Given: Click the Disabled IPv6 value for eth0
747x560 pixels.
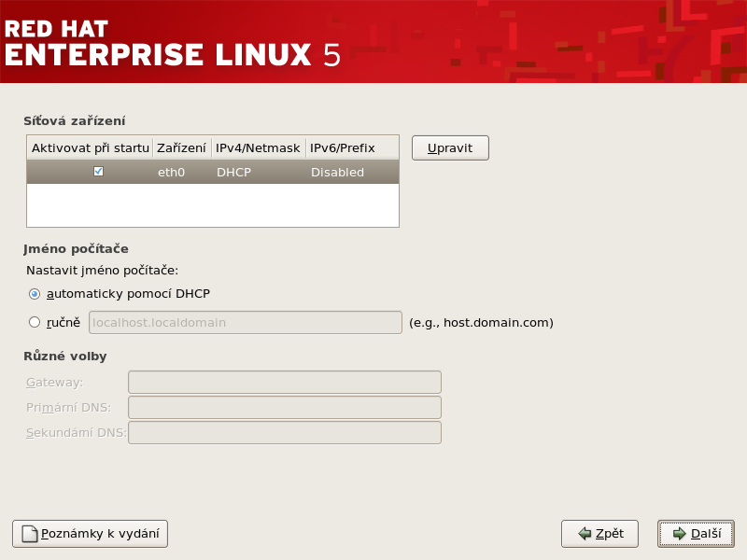Looking at the screenshot, I should coord(337,172).
